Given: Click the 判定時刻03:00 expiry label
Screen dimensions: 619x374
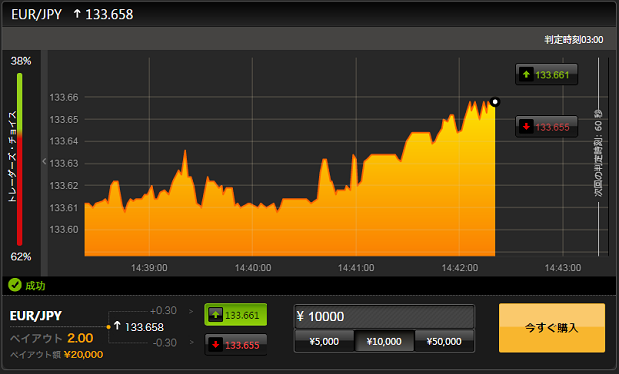Looking at the screenshot, I should click(x=574, y=39).
